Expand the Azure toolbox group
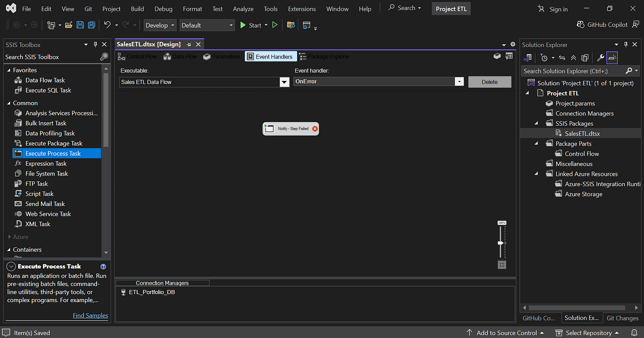Viewport: 644px width, 338px height. 9,237
